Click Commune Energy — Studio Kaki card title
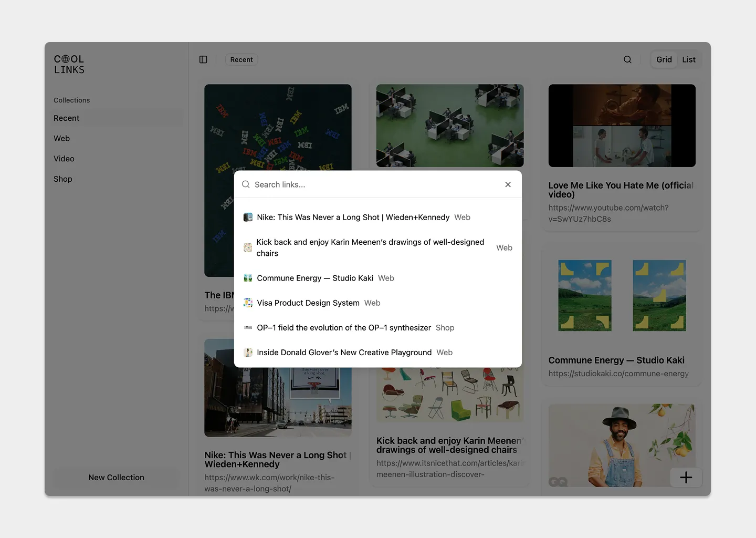This screenshot has width=756, height=538. tap(616, 360)
